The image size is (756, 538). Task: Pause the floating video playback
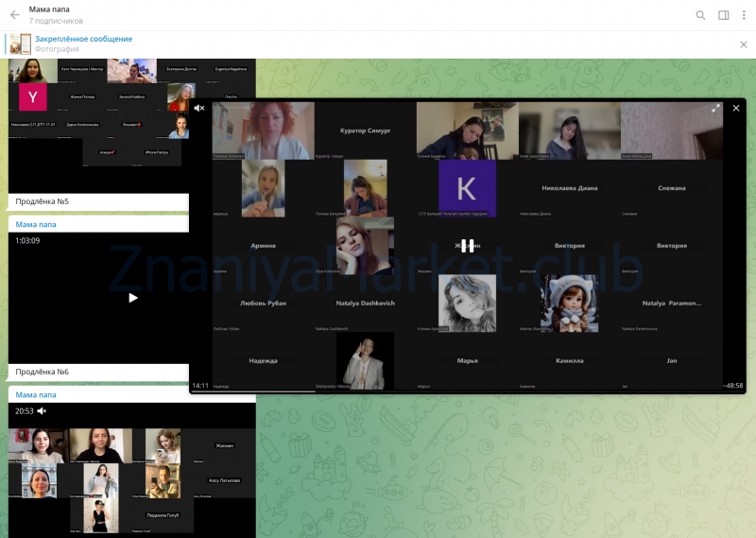pos(466,247)
